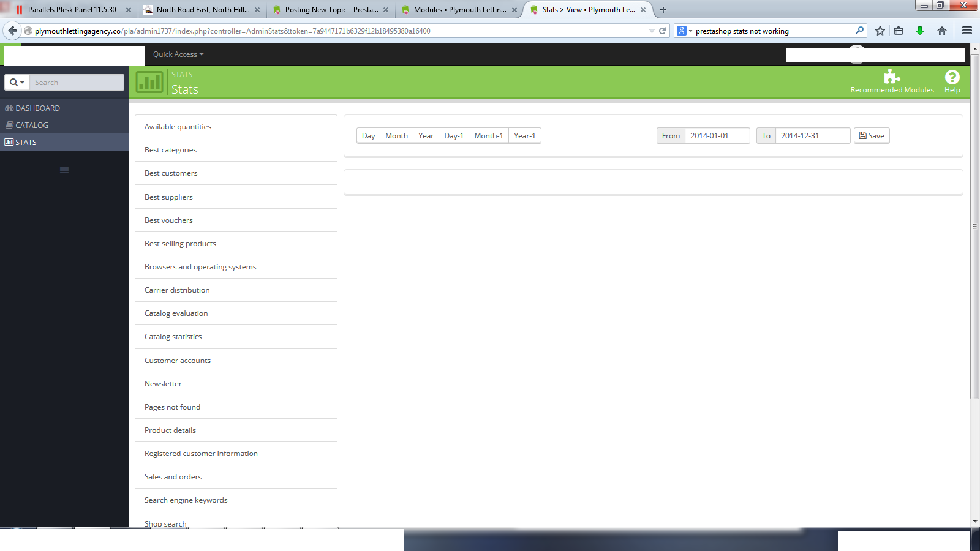Image resolution: width=980 pixels, height=551 pixels.
Task: Open Carrier distribution stats
Action: tap(236, 290)
